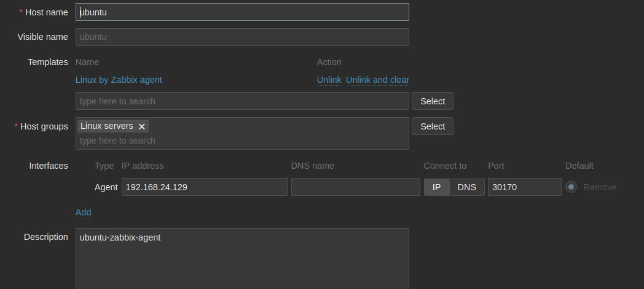
Task: Click the Remove interface link
Action: click(x=600, y=187)
